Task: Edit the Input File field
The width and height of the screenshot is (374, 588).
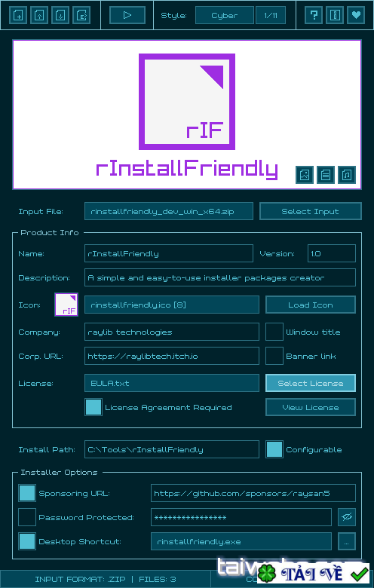Action: (169, 211)
